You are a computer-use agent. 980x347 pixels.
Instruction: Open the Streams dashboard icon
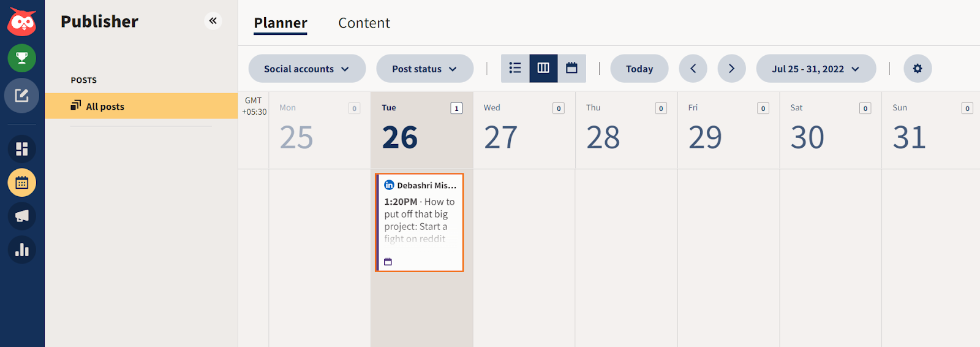22,149
